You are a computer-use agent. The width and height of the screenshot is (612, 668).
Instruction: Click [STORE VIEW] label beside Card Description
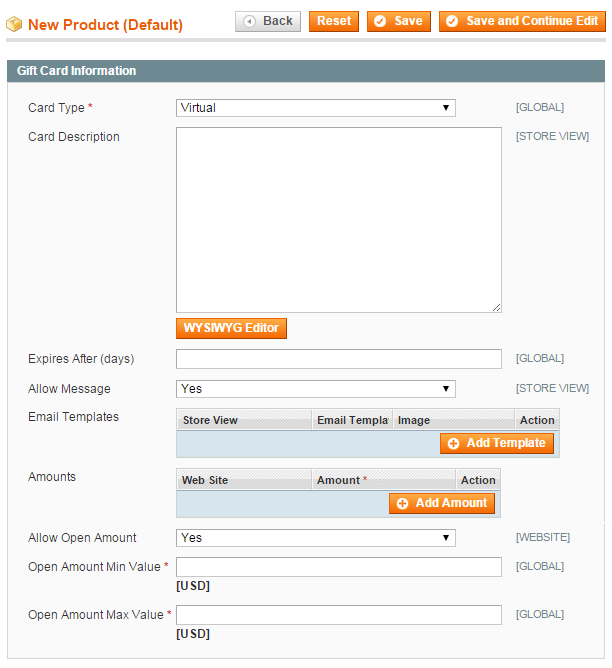552,136
